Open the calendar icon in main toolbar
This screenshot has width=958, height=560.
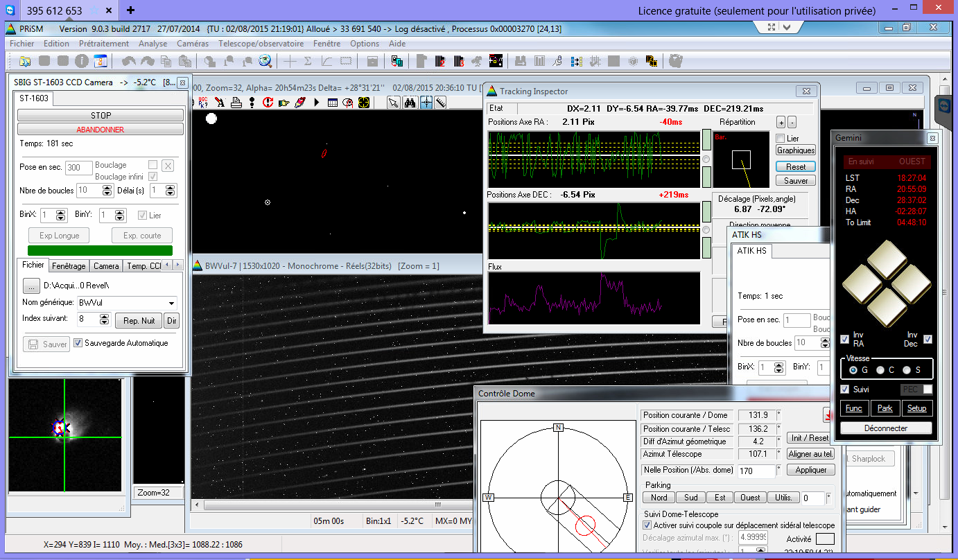[x=101, y=61]
